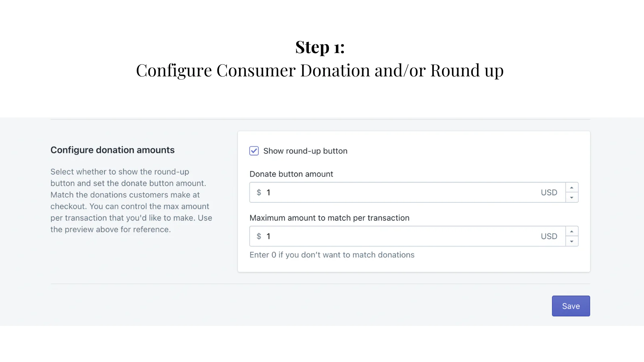Click the USD suffix in Donate amount field
The width and height of the screenshot is (644, 362).
(x=549, y=193)
